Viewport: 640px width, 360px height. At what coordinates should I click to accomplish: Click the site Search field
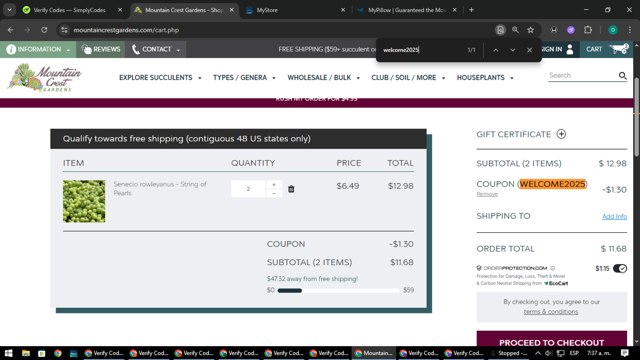click(582, 75)
